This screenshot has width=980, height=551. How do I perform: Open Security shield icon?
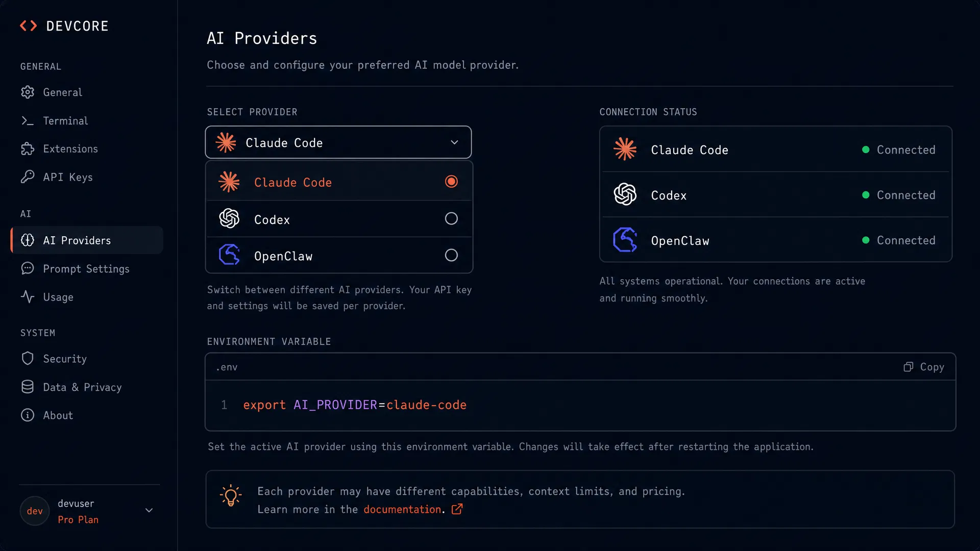(x=28, y=358)
